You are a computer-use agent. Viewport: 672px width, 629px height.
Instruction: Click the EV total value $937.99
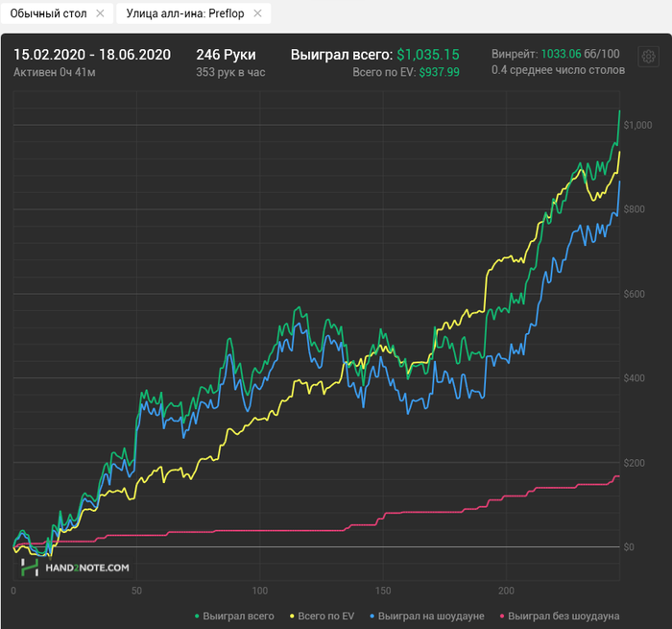(440, 72)
